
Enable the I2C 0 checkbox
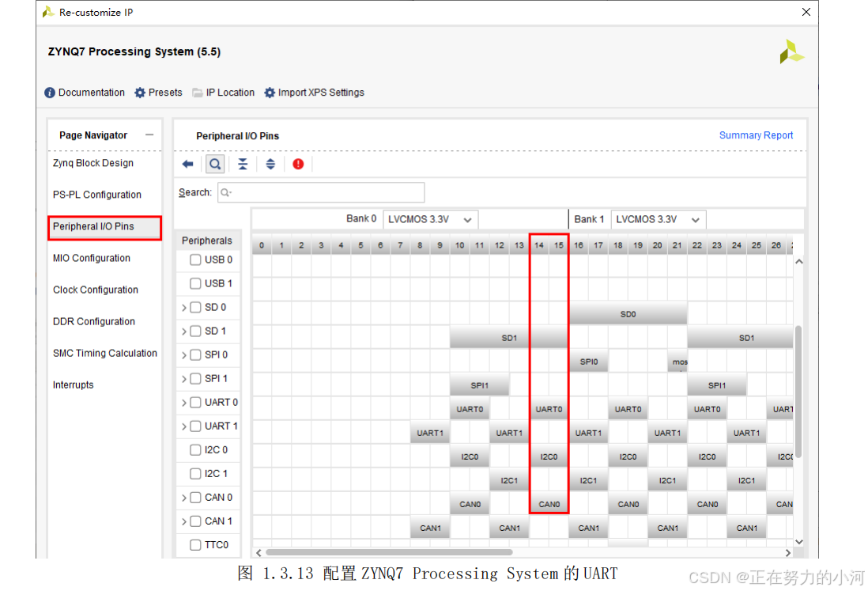pos(194,449)
